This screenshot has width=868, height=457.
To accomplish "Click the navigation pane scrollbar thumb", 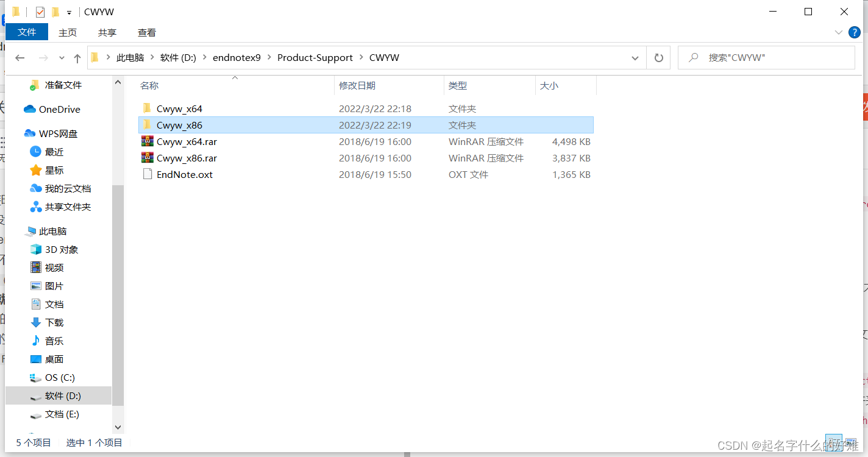I will coord(118,296).
